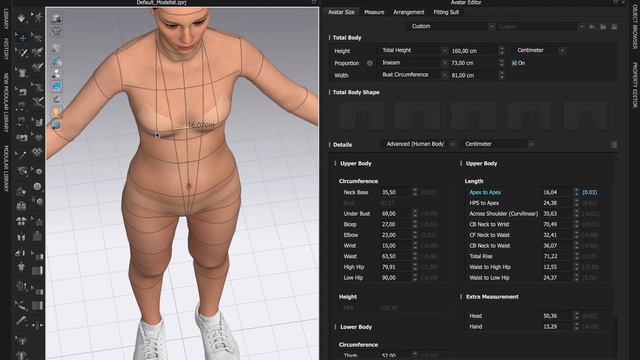Click the CB Neck to Wrist label

tap(489, 224)
